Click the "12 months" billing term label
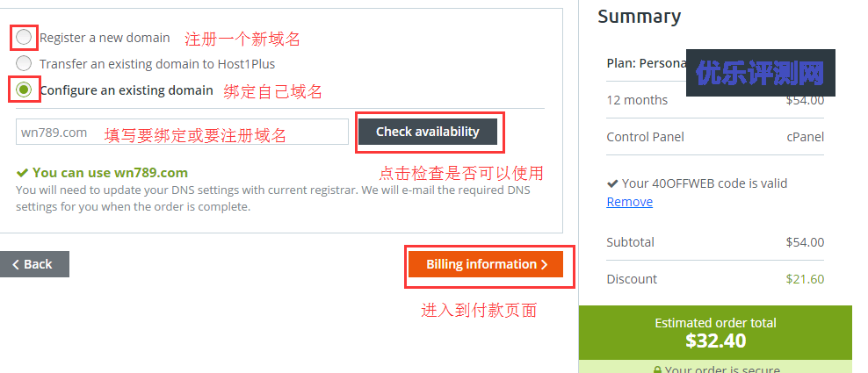 click(637, 100)
